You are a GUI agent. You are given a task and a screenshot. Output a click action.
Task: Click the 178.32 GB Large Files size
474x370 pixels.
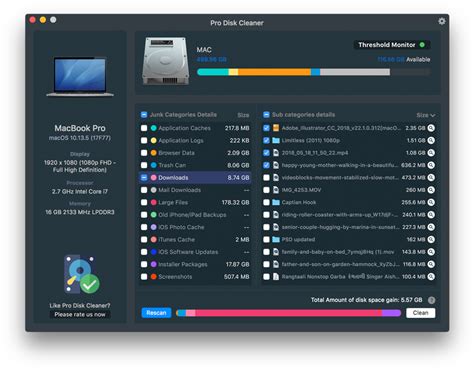click(235, 202)
